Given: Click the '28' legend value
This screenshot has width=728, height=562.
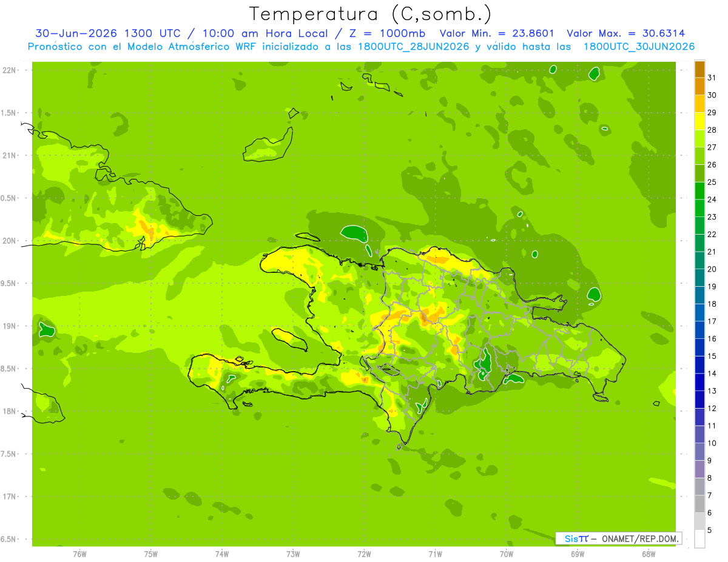Looking at the screenshot, I should click(x=712, y=130).
